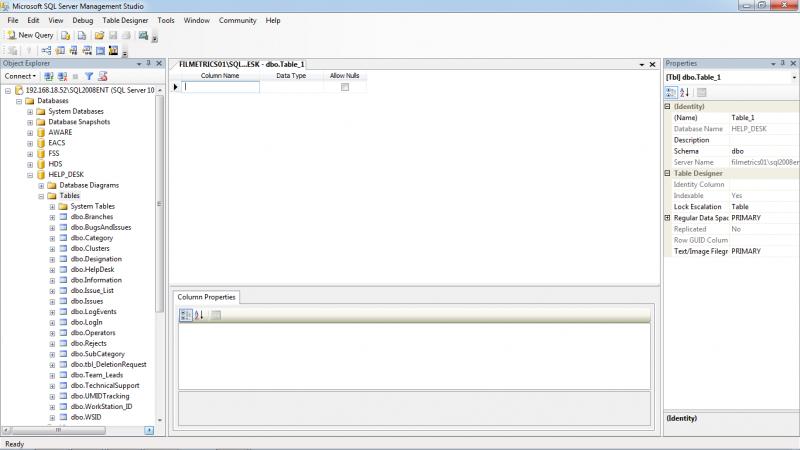Click the Object Explorer Refresh icon
This screenshot has width=800, height=450.
point(103,76)
